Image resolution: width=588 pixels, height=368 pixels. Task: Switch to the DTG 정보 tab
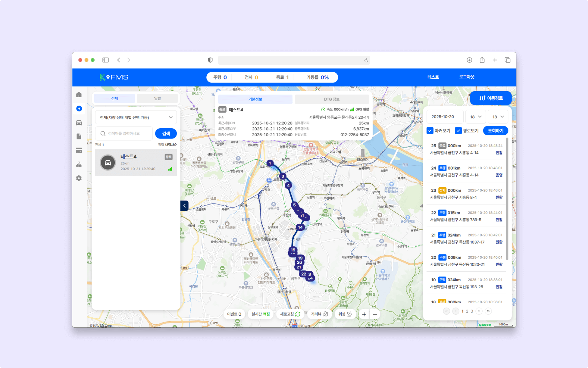click(x=332, y=99)
